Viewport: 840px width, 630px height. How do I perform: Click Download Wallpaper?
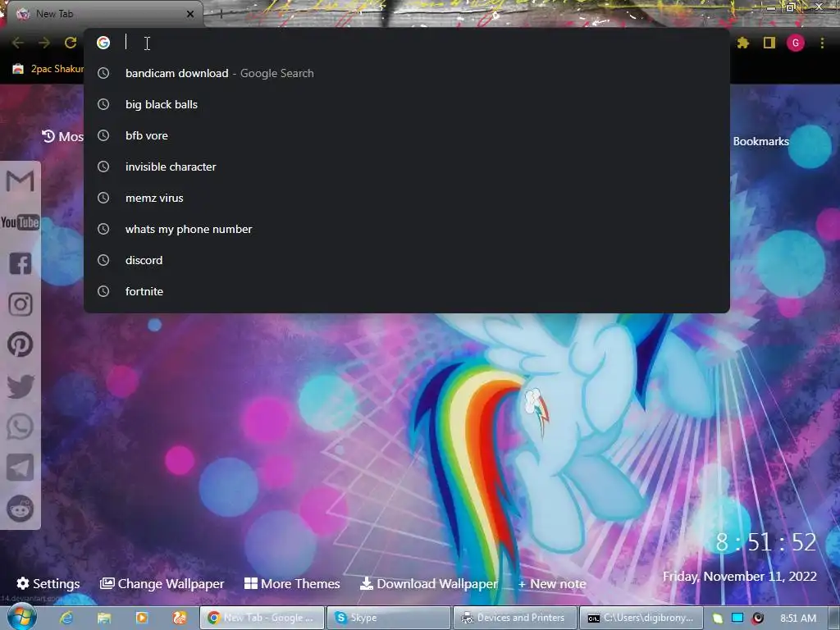(428, 583)
